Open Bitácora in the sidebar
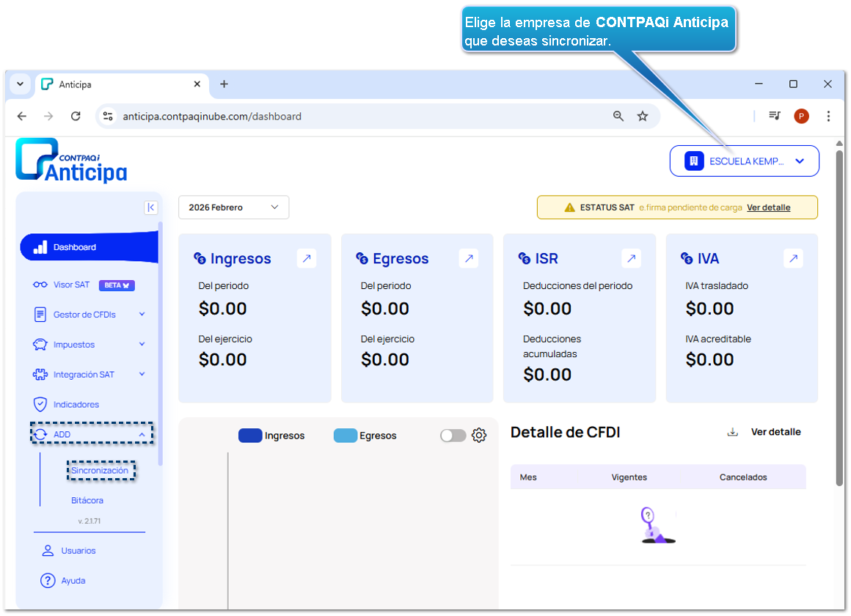This screenshot has height=616, width=851. [87, 501]
